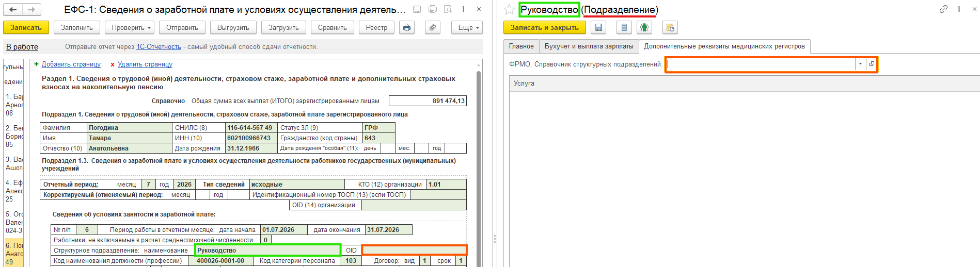The height and width of the screenshot is (267, 980).
Task: Click Добавить страницу link
Action: pyautogui.click(x=71, y=64)
